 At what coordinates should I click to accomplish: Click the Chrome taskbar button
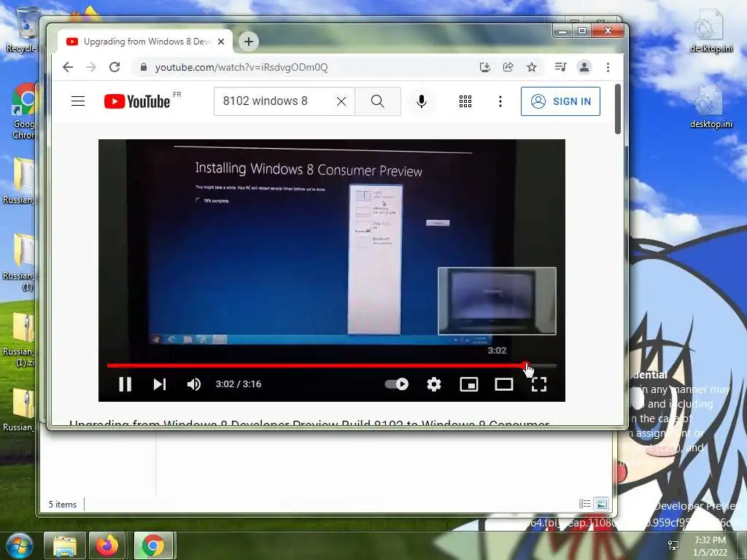(153, 545)
